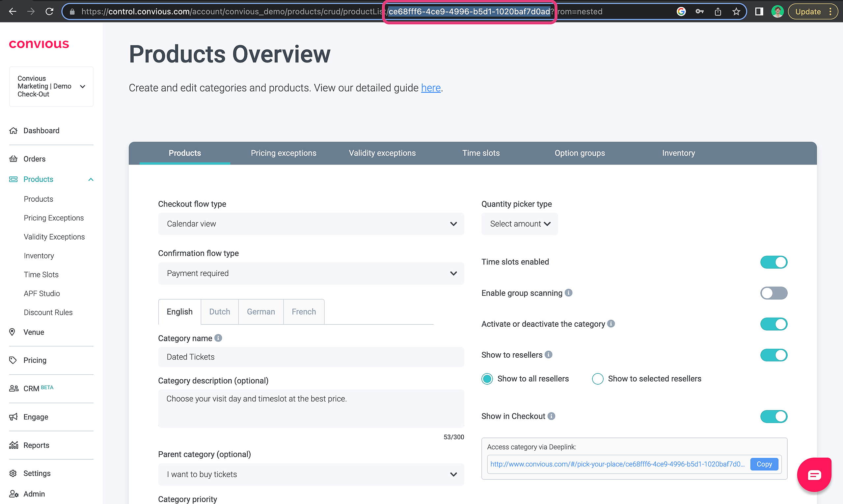Screen dimensions: 843x504
Task: Click the Dashboard home icon
Action: point(13,131)
